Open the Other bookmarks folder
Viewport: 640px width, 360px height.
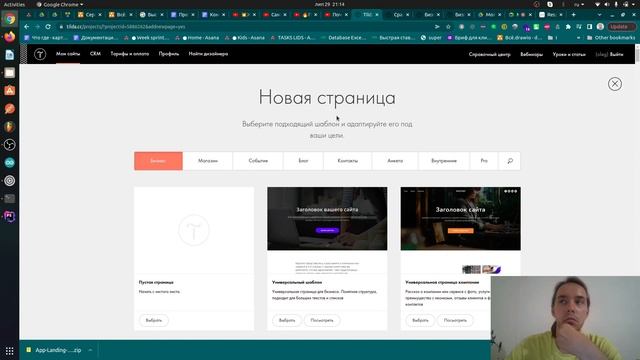(x=611, y=38)
